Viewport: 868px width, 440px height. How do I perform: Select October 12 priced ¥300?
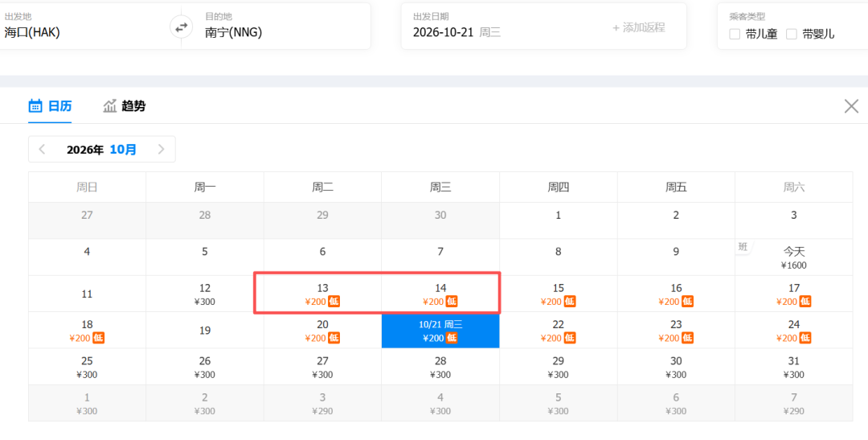coord(205,294)
